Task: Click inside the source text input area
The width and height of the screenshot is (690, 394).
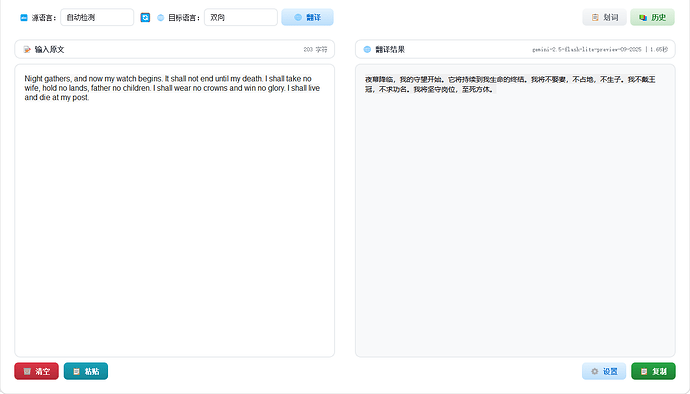Action: coord(174,210)
